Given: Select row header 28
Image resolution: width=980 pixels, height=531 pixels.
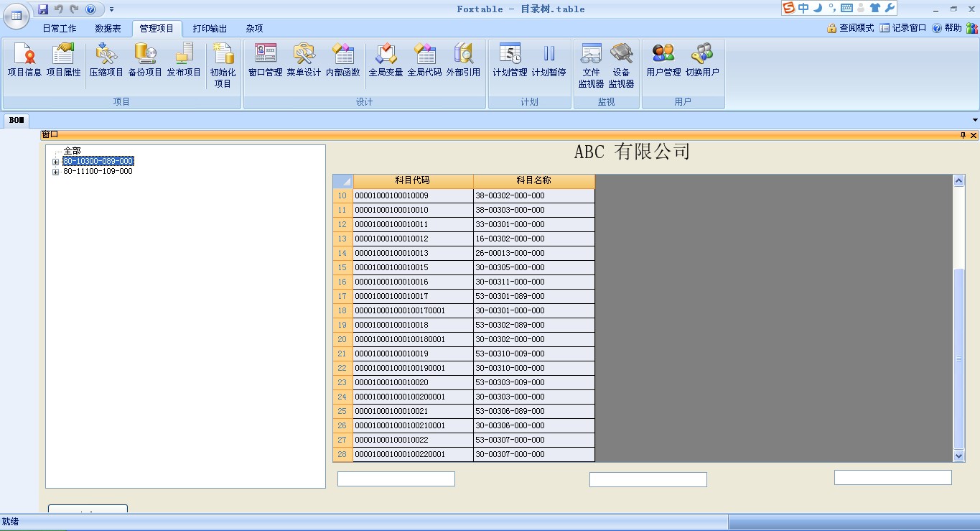Looking at the screenshot, I should click(x=342, y=454).
